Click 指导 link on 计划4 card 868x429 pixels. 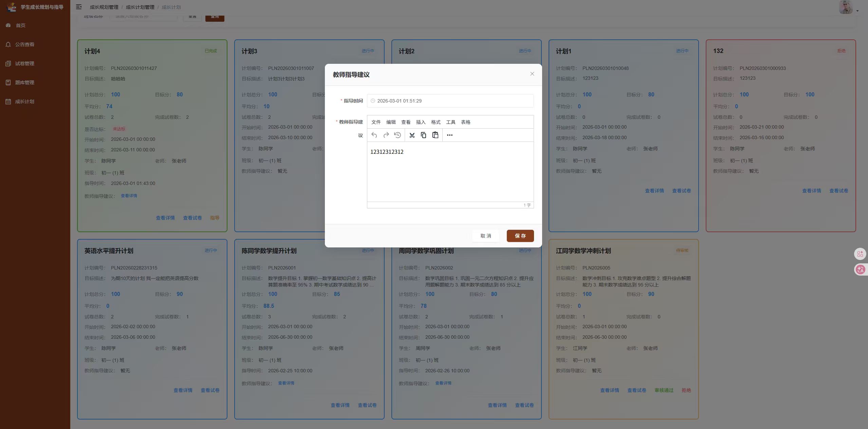point(215,218)
